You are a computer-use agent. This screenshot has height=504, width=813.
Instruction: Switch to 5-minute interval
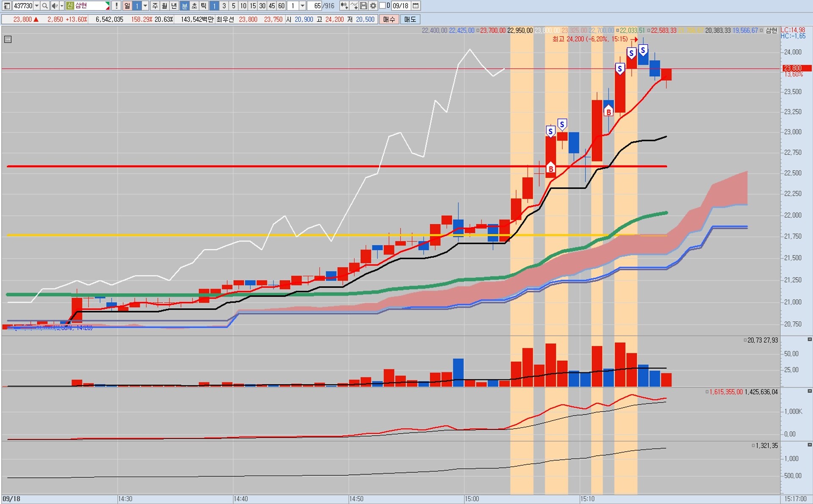pyautogui.click(x=233, y=6)
